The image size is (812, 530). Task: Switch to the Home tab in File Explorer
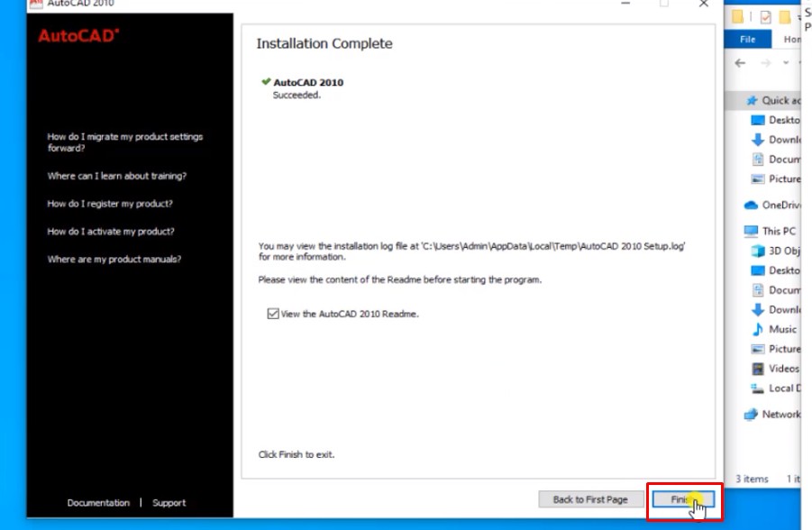tap(791, 40)
